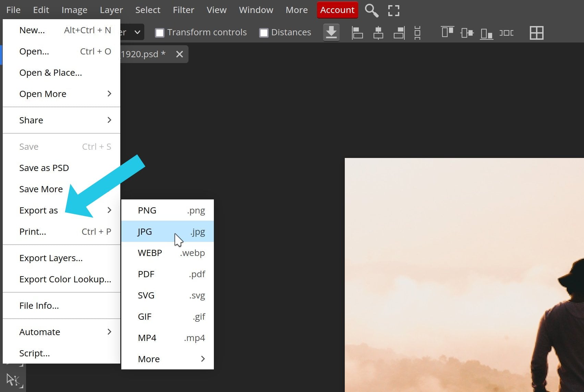Select the align left edges icon
This screenshot has width=584, height=392.
click(x=357, y=33)
